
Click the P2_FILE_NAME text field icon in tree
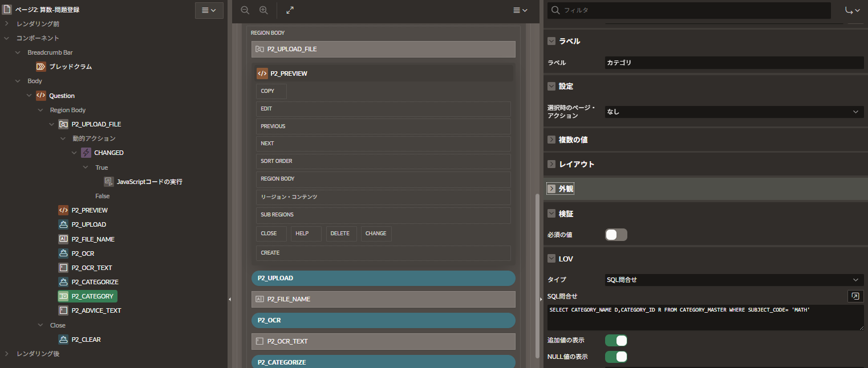63,239
